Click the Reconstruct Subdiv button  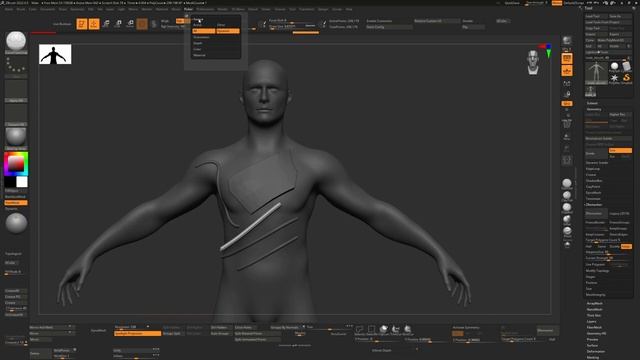tap(609, 138)
